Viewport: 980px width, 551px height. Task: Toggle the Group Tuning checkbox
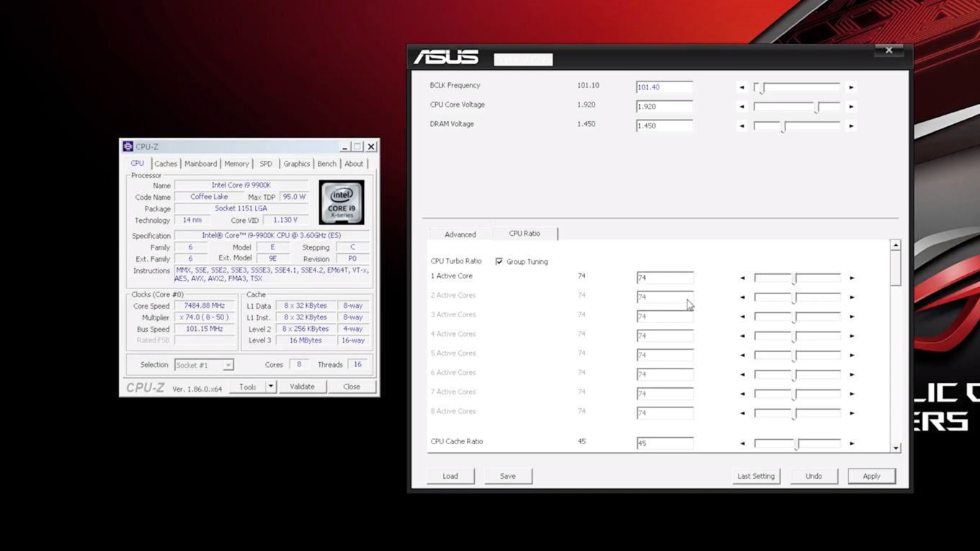pos(499,262)
